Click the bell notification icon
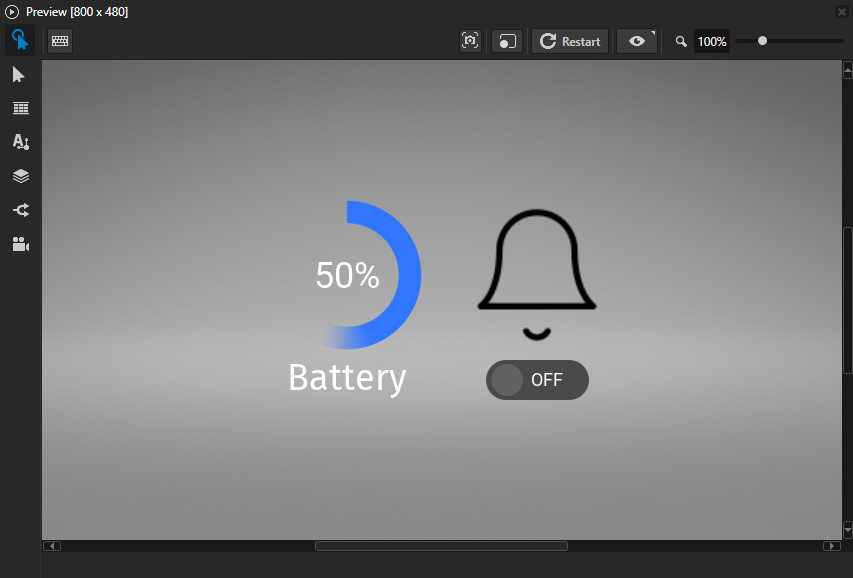The height and width of the screenshot is (578, 853). point(537,275)
